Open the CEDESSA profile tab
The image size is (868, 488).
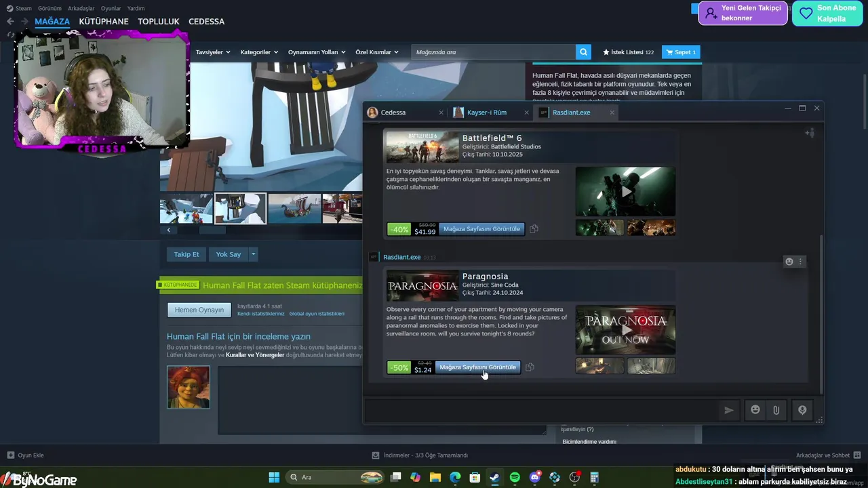coord(207,22)
